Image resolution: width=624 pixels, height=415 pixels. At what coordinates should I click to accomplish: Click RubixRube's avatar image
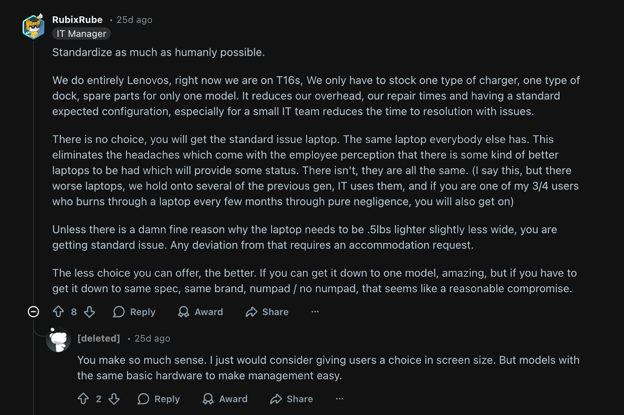pyautogui.click(x=34, y=25)
